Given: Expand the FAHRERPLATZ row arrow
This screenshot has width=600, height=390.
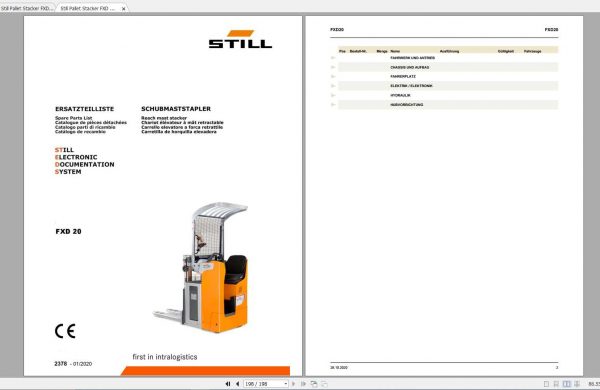Looking at the screenshot, I should coord(333,77).
